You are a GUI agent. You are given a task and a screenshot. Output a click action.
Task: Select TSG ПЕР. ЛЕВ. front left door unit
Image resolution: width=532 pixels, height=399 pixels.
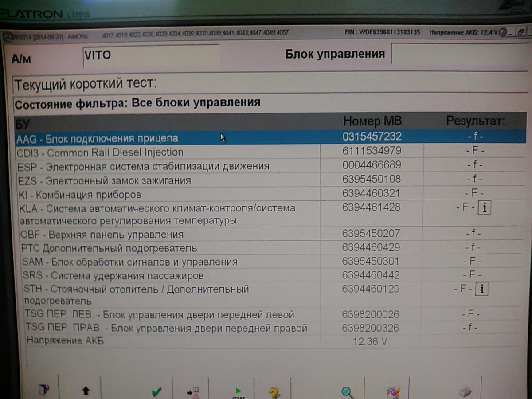click(x=160, y=315)
